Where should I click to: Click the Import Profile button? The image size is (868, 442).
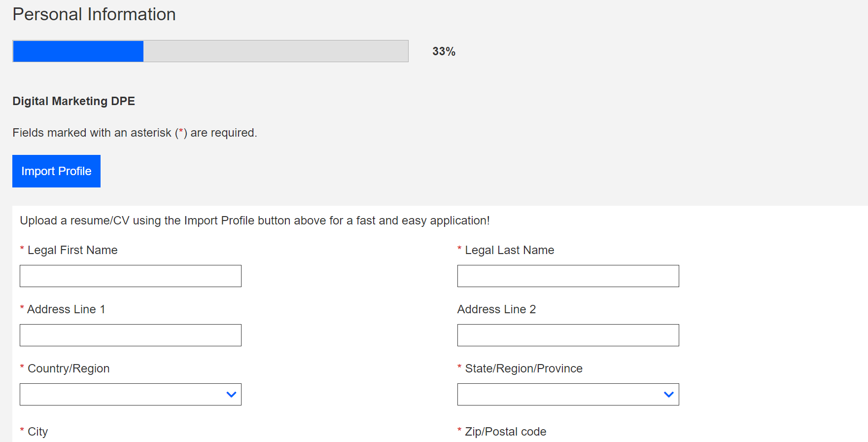point(56,171)
